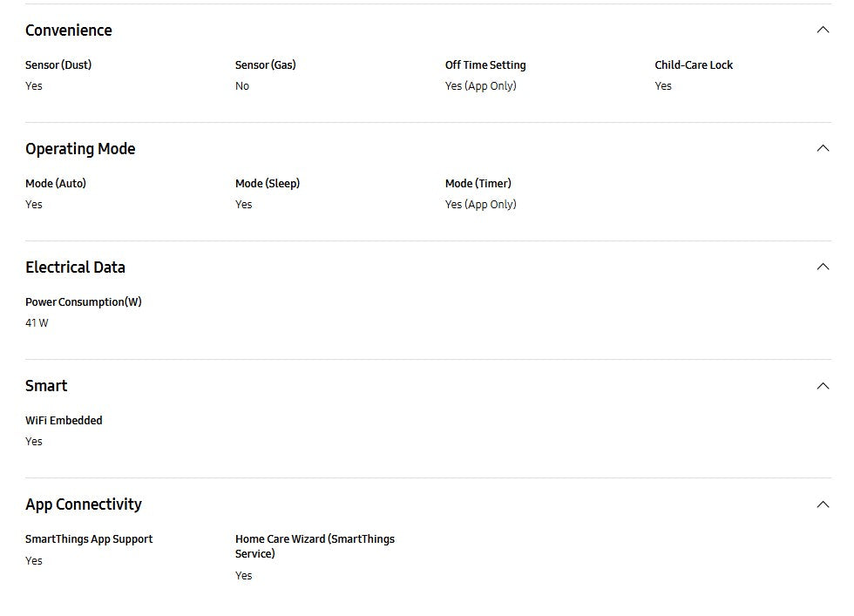
Task: Click the Mode (Sleep) label
Action: click(268, 184)
